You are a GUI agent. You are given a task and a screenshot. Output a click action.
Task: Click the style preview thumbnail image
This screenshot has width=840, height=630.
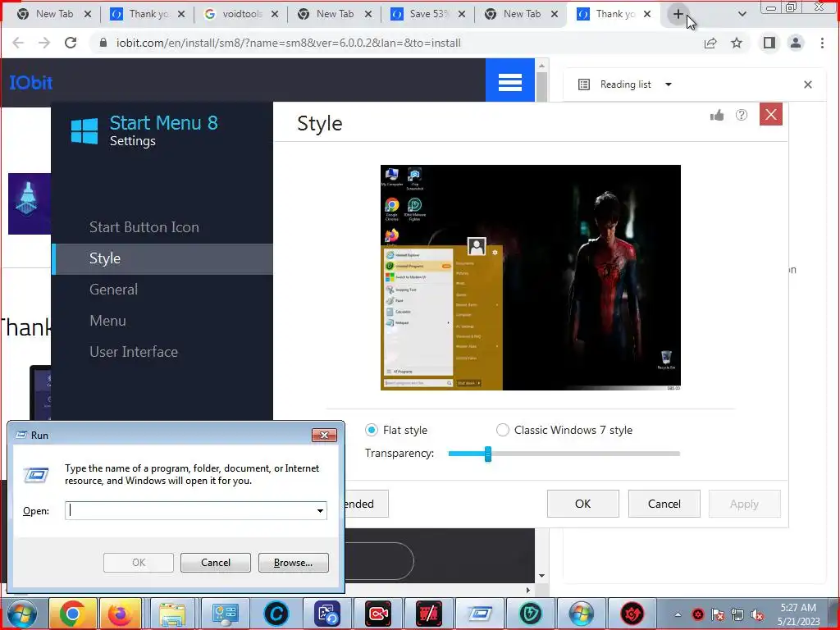click(531, 277)
